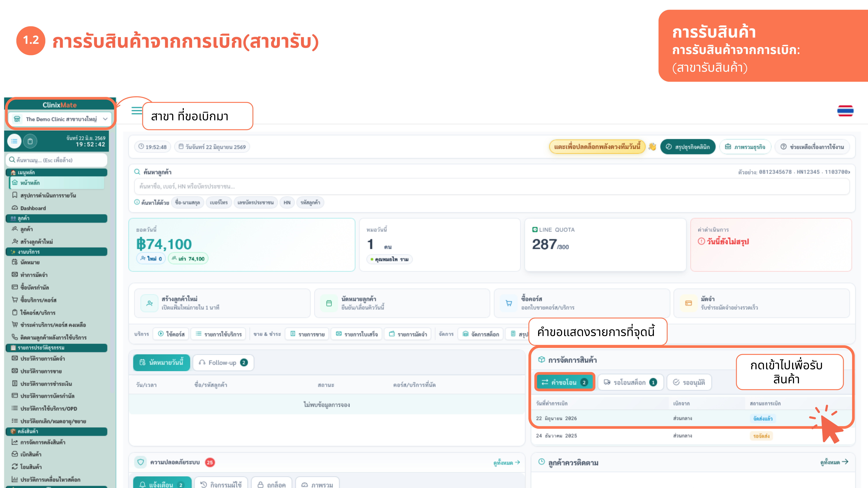Viewport: 868px width, 488px height.
Task: Open ทำการมัดจำ in the sidebar
Action: point(30,275)
